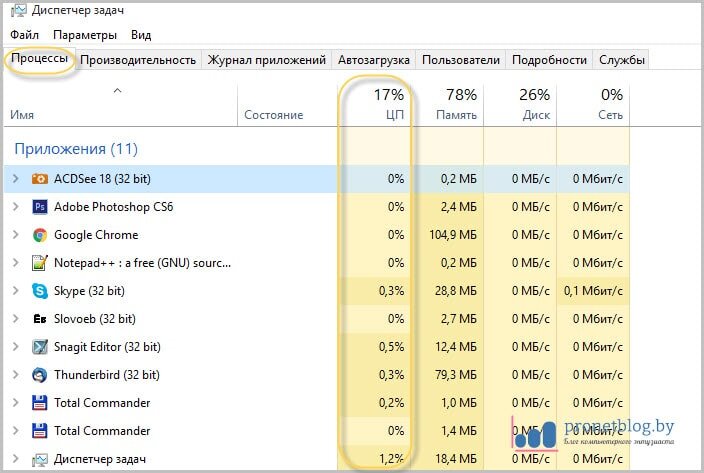
Task: Select the ACDSee 18 (32 bit) name
Action: coord(102,179)
